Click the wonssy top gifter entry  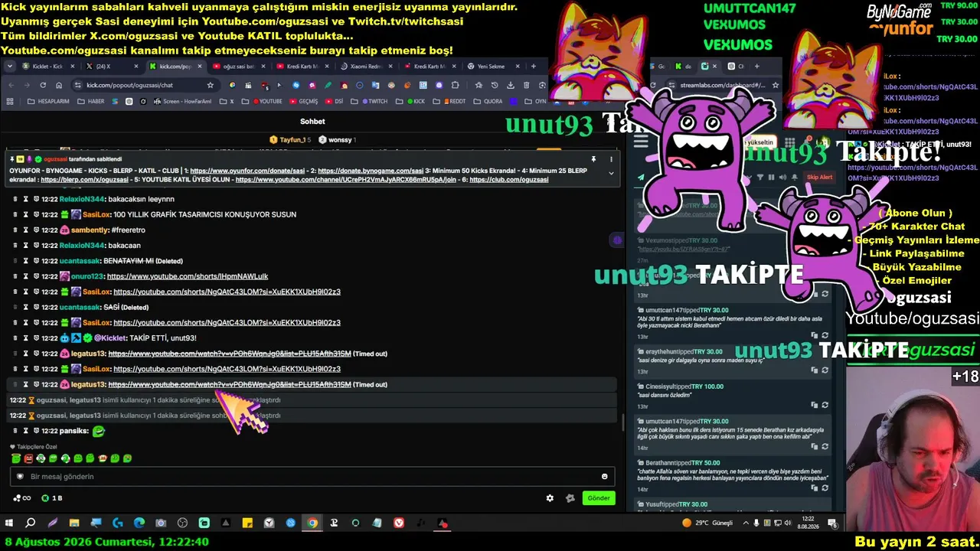coord(337,140)
